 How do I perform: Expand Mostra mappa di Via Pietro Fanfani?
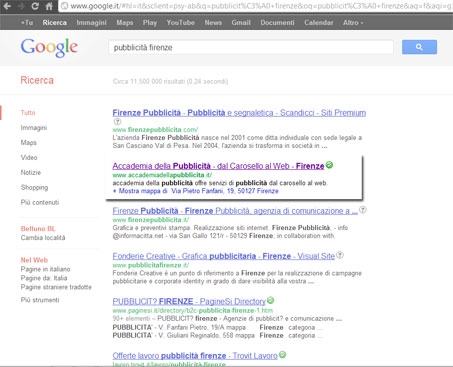point(195,191)
